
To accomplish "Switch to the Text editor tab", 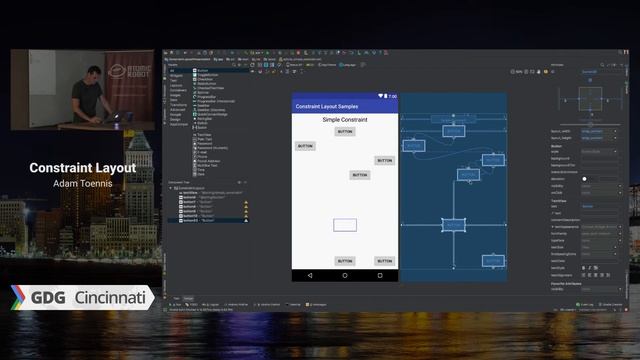I will (176, 298).
